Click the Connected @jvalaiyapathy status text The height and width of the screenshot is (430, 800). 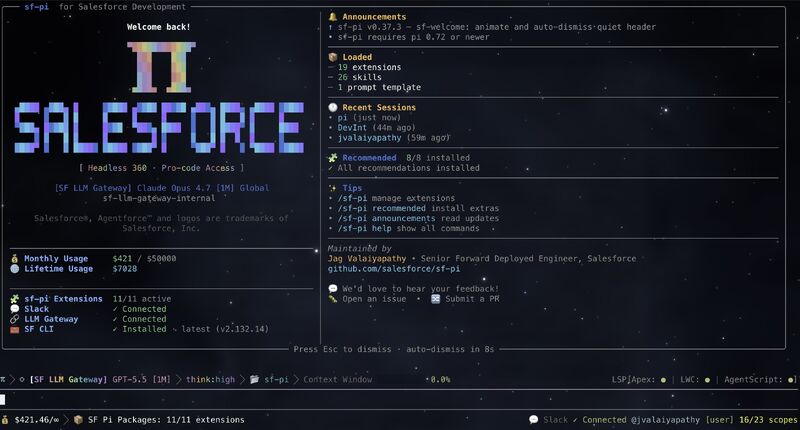pos(641,420)
